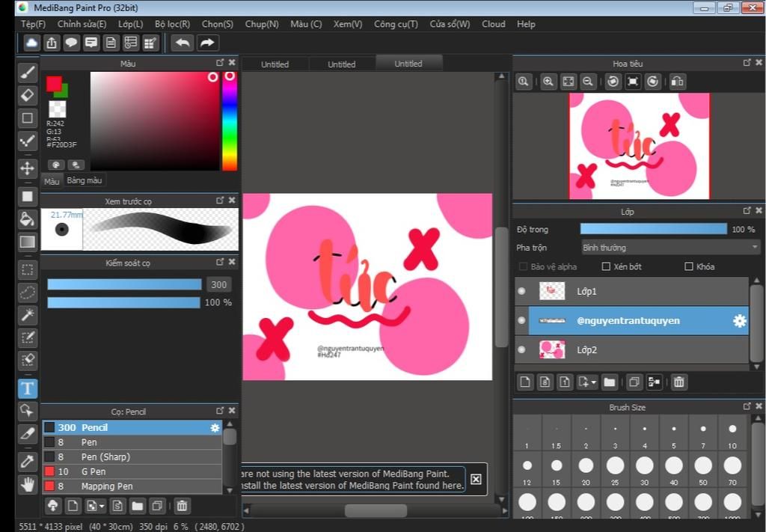Click the red foreground color swatch
The image size is (766, 532).
pos(54,84)
